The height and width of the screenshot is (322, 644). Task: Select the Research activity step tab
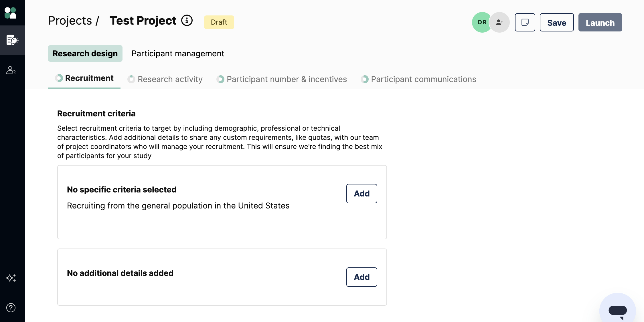pyautogui.click(x=165, y=79)
